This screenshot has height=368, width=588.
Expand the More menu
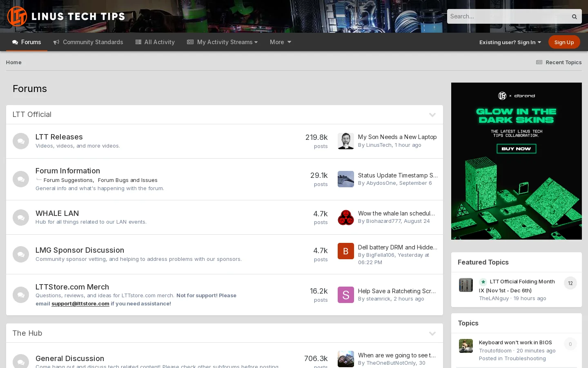tap(280, 42)
